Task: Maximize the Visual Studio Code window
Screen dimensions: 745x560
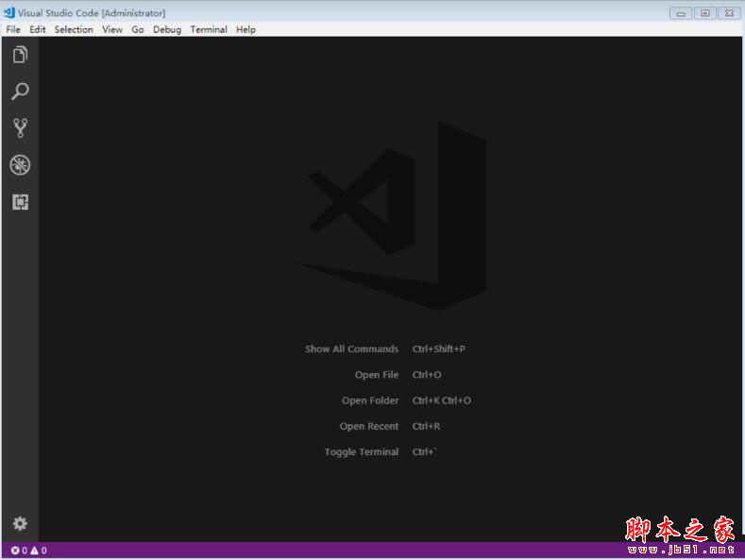Action: pos(705,13)
